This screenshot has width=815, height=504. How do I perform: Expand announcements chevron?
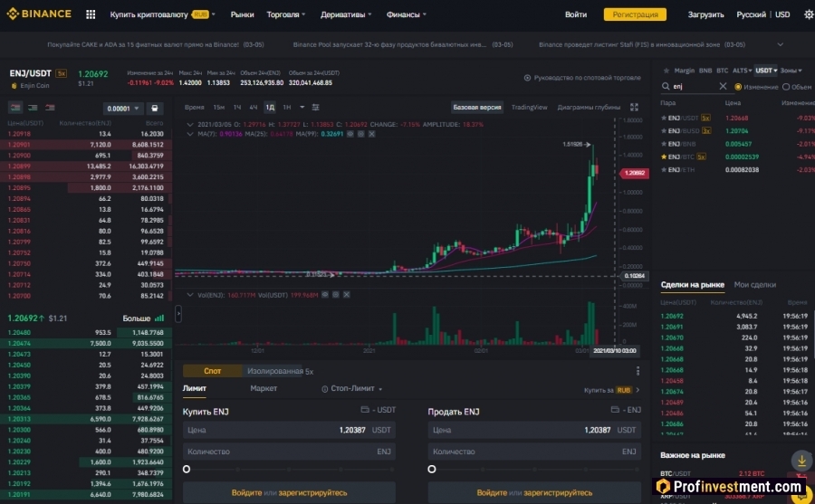(x=781, y=44)
